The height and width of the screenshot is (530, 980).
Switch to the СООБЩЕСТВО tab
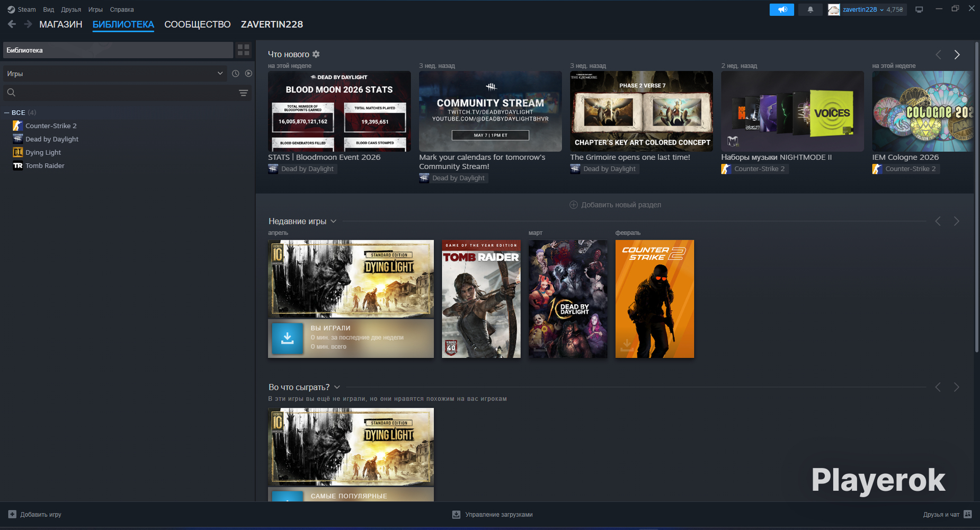[x=198, y=24]
